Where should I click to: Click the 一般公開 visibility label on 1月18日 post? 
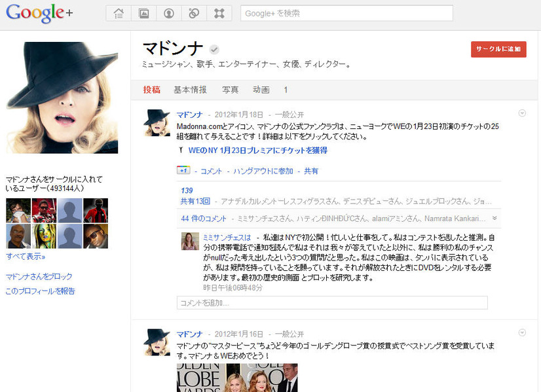[289, 115]
